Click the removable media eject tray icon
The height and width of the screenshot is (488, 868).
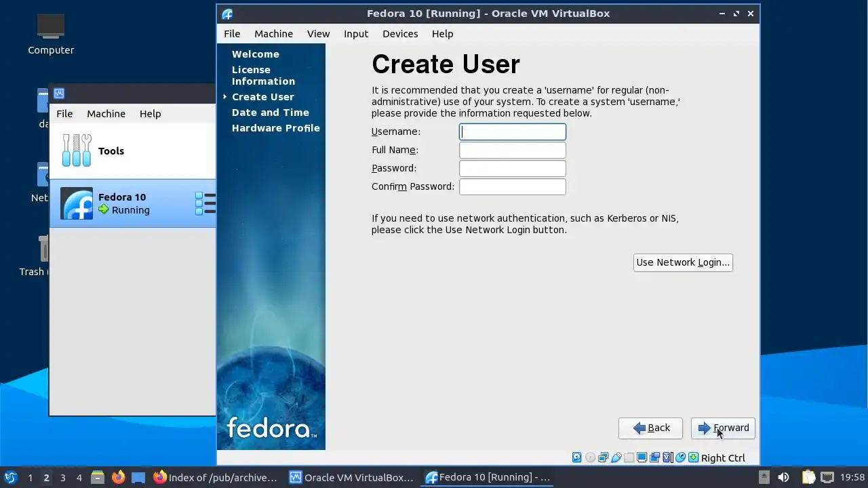[x=764, y=477]
